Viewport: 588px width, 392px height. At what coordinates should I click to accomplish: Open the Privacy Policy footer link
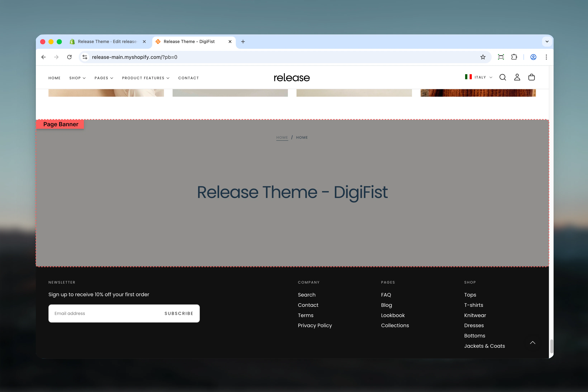pyautogui.click(x=315, y=325)
